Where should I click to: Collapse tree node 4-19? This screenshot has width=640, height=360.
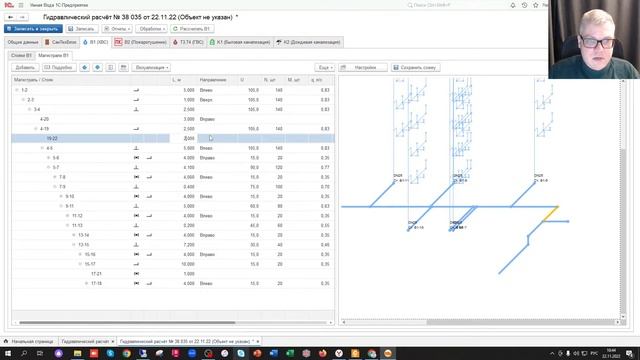pos(36,129)
